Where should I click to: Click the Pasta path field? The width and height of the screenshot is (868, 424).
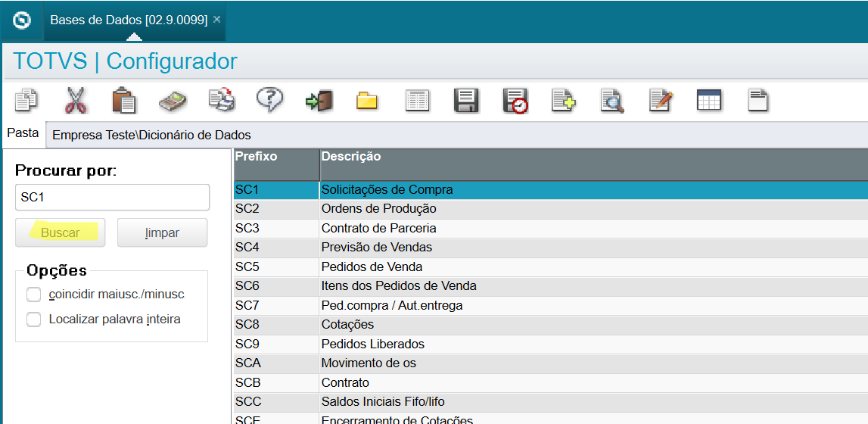456,135
